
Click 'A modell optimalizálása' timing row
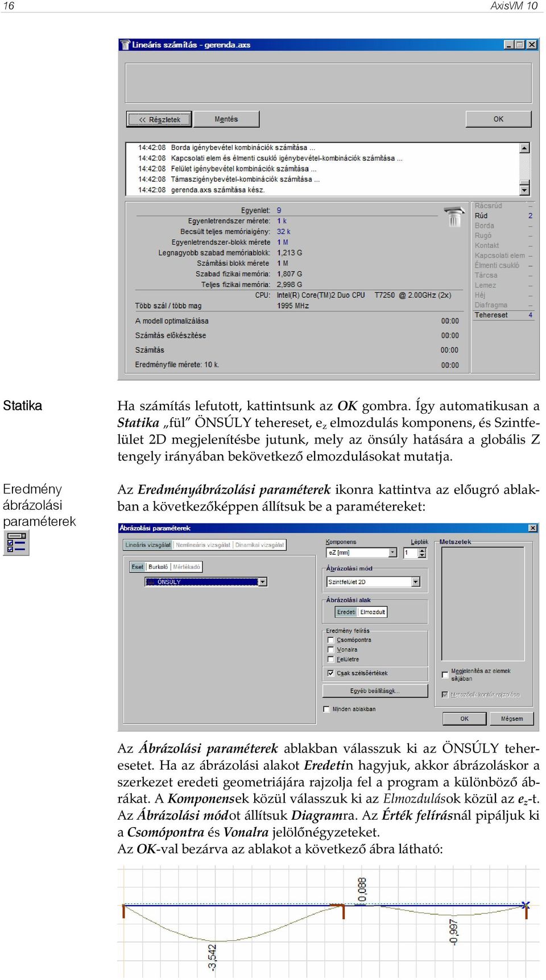[297, 321]
